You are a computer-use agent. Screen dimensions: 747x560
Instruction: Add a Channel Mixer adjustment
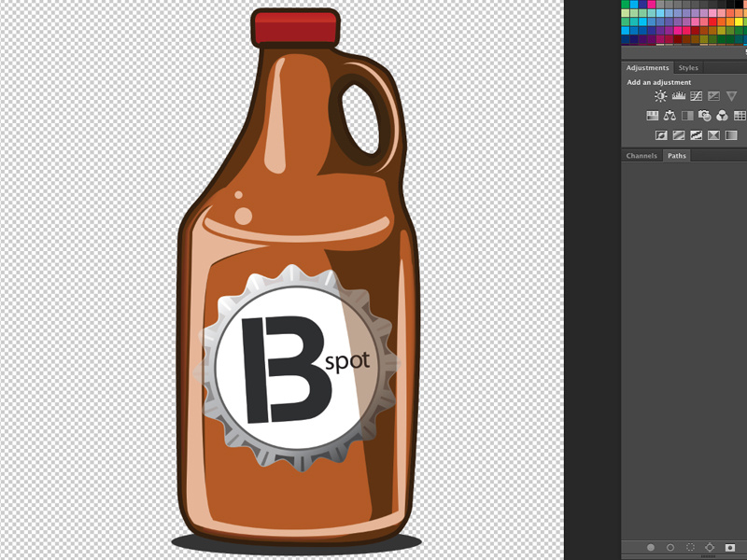[x=724, y=115]
